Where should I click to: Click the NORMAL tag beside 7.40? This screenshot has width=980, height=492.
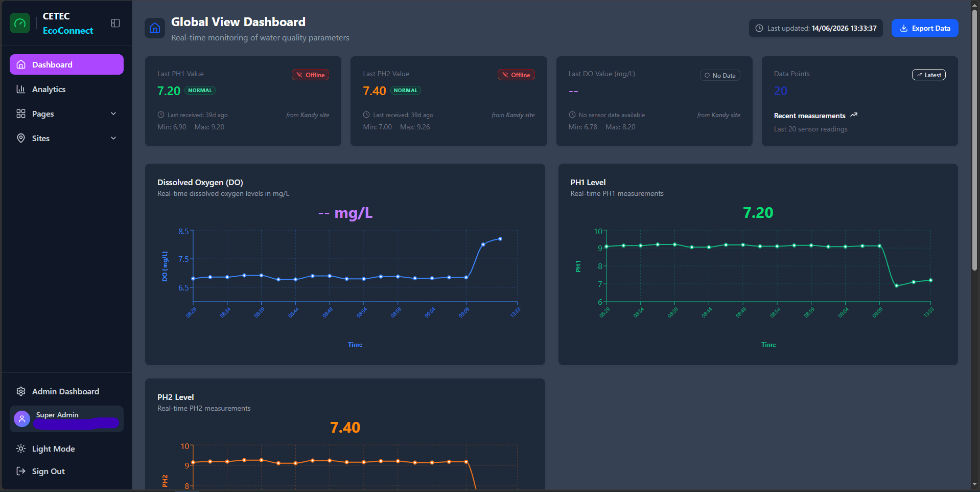pos(406,90)
